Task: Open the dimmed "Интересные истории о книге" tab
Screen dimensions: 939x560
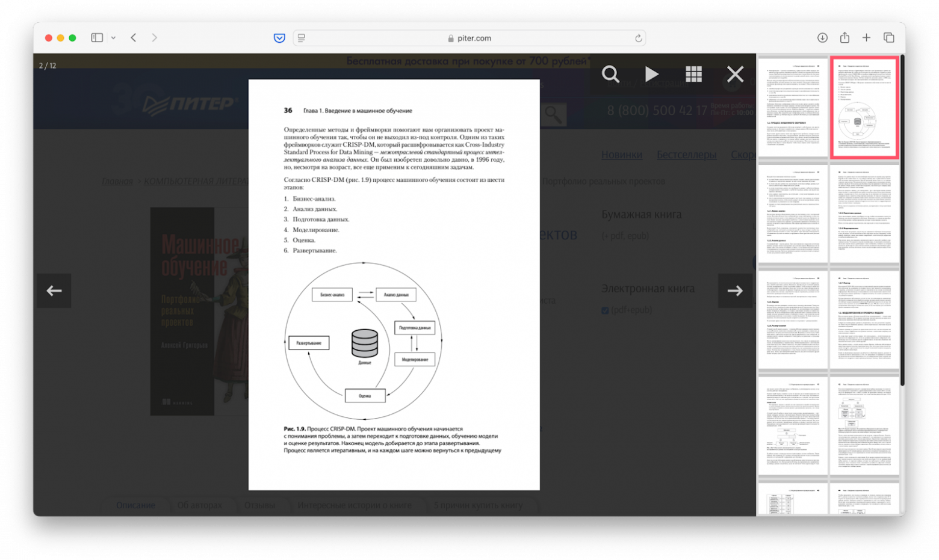Action: point(355,505)
